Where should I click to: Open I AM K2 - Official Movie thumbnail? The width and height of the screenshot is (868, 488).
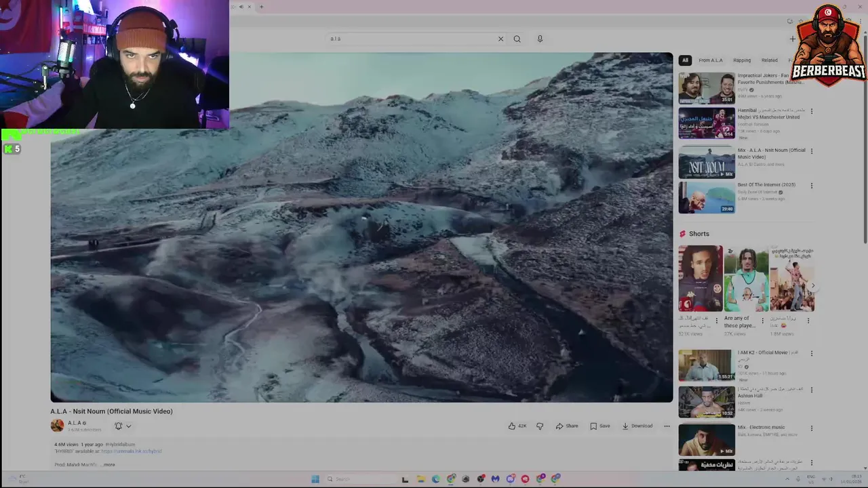click(x=707, y=365)
